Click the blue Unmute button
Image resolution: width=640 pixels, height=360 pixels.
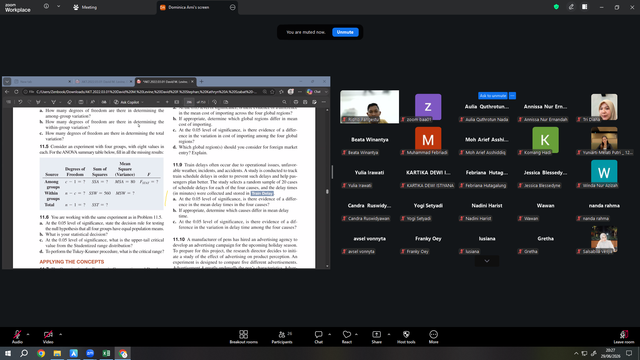(x=345, y=32)
